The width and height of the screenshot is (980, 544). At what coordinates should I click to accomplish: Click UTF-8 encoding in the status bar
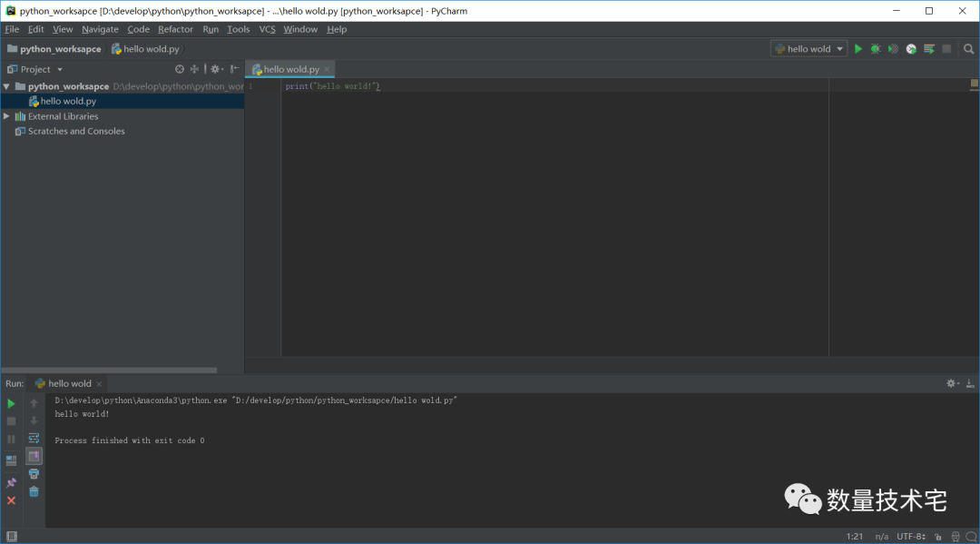pyautogui.click(x=911, y=537)
